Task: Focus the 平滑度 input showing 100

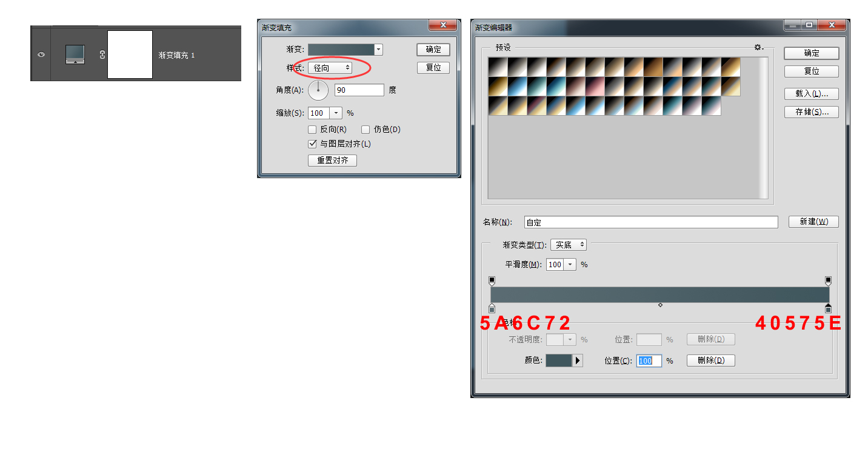Action: (555, 265)
